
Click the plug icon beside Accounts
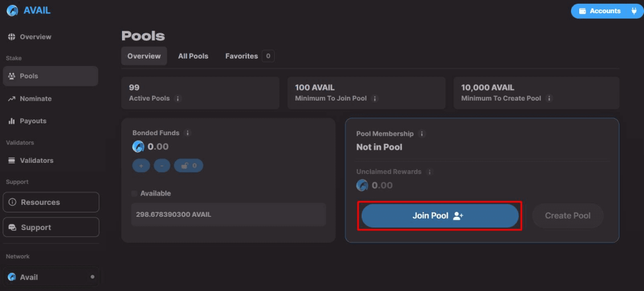tap(634, 11)
